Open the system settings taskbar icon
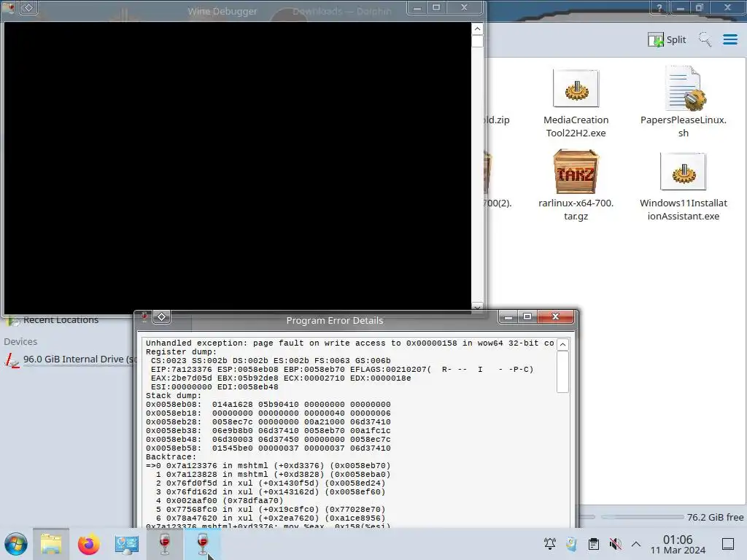 pos(127,544)
